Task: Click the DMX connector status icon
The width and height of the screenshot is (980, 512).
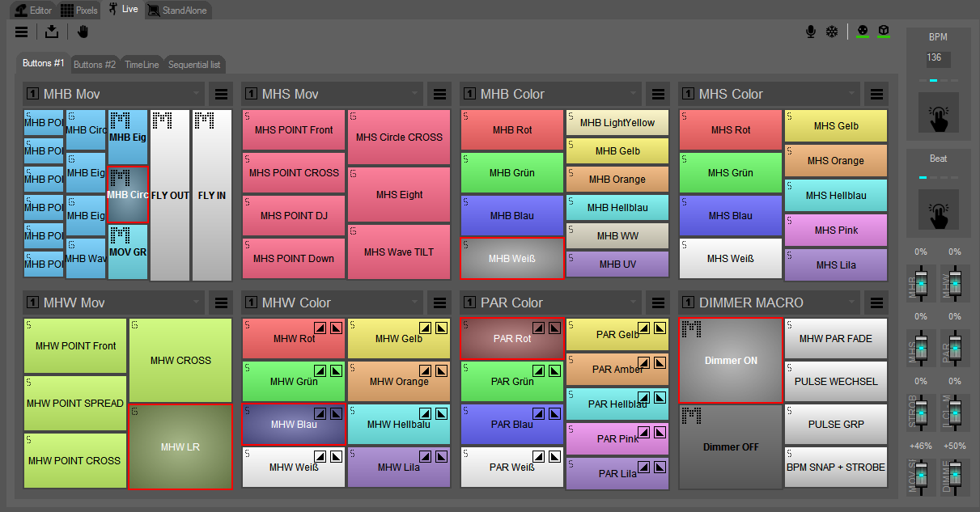Action: (x=863, y=31)
